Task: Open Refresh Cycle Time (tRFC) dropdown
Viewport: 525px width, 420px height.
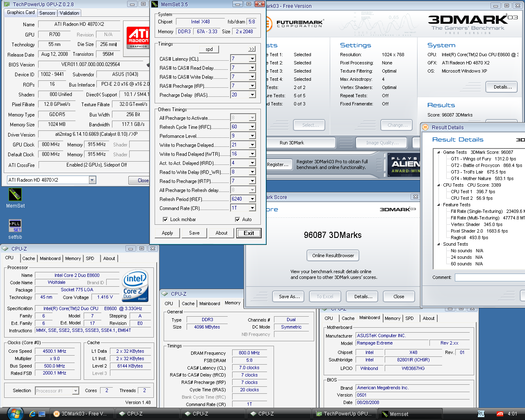Action: 252,127
